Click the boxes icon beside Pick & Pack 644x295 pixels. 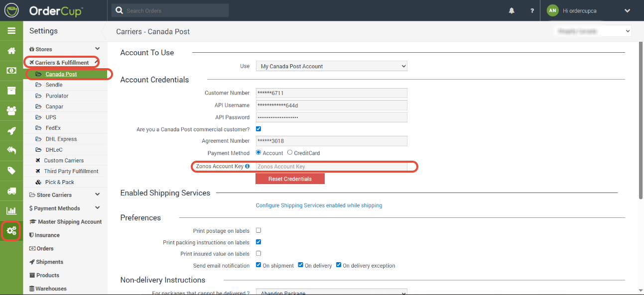point(38,182)
